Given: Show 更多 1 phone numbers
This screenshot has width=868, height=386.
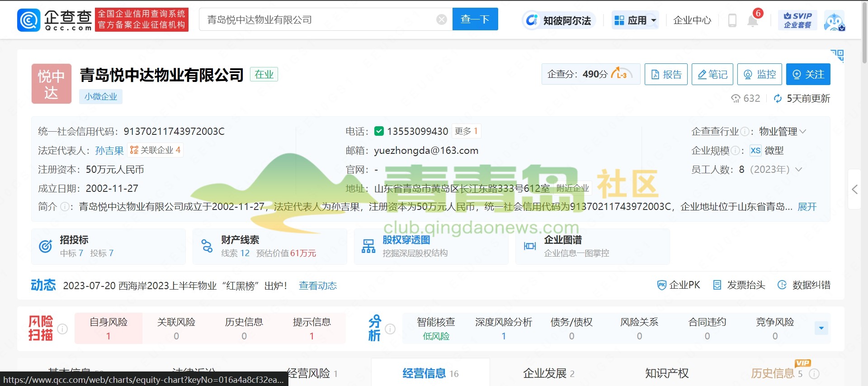Looking at the screenshot, I should [466, 131].
